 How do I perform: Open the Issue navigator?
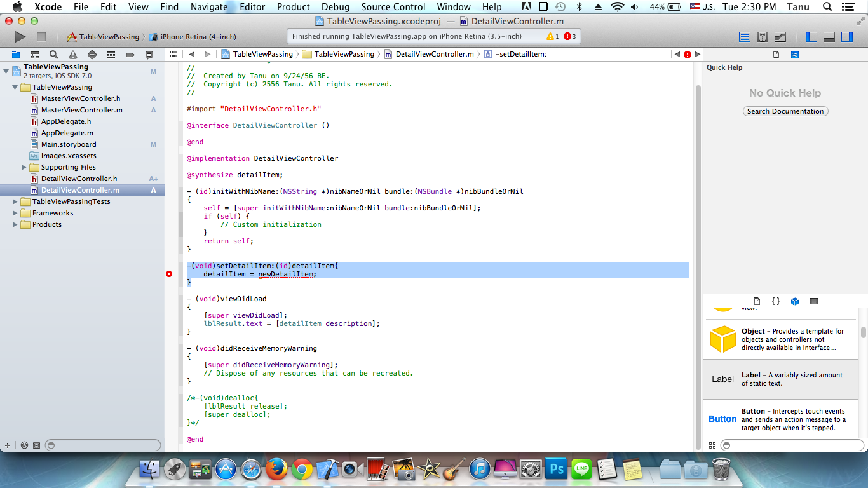(x=73, y=55)
